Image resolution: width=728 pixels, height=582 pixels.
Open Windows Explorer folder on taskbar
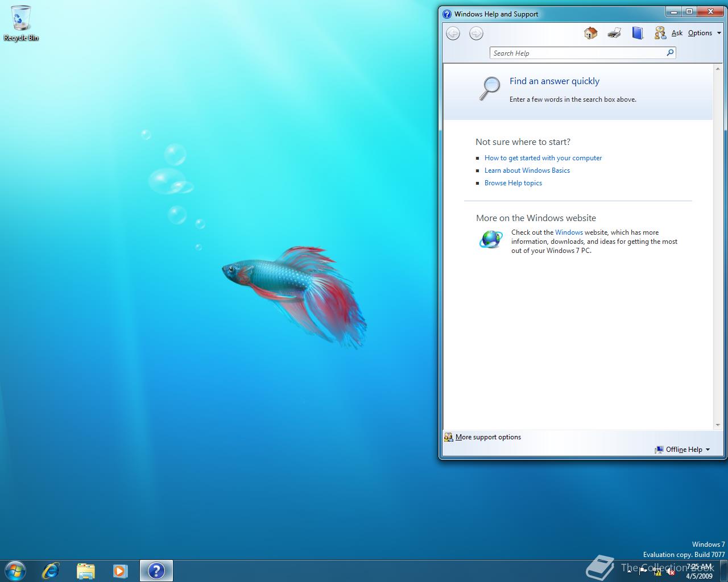click(x=86, y=571)
